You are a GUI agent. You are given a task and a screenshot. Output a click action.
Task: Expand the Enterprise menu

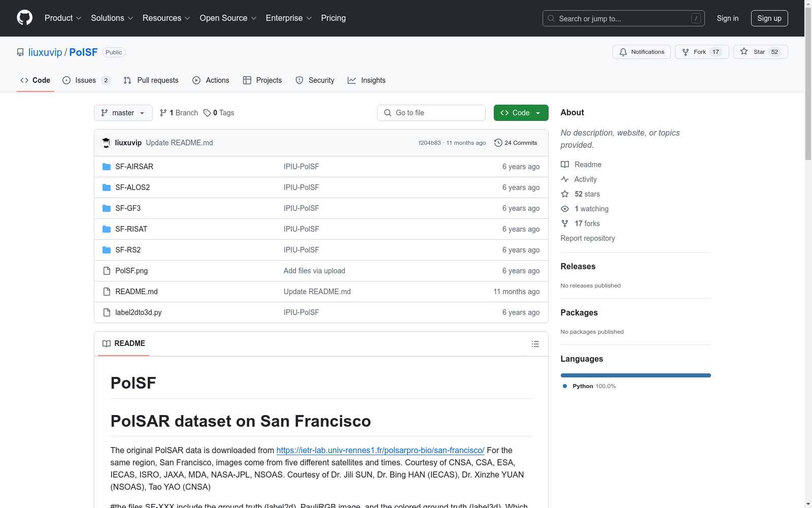coord(289,18)
